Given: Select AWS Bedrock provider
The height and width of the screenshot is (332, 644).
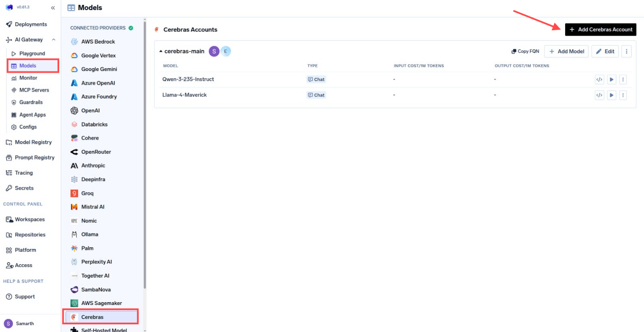Looking at the screenshot, I should 93,41.
